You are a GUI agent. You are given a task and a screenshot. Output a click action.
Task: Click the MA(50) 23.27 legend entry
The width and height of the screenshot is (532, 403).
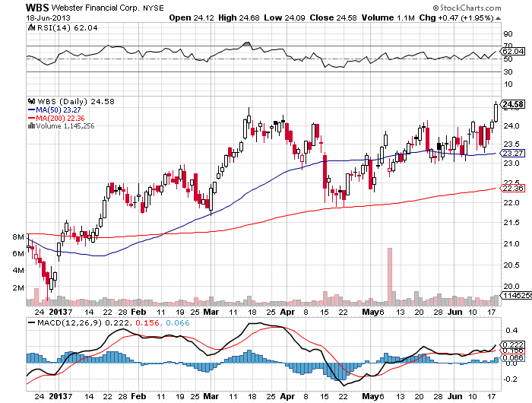(x=54, y=110)
